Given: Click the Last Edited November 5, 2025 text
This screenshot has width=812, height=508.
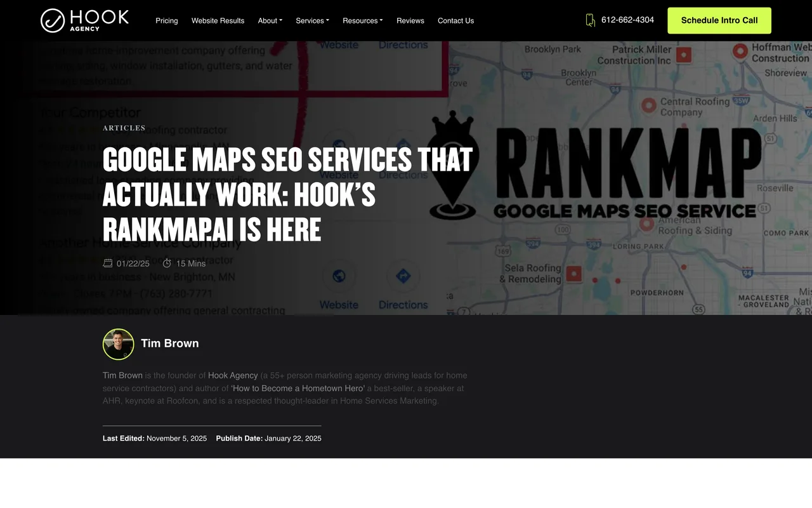Looking at the screenshot, I should [155, 438].
